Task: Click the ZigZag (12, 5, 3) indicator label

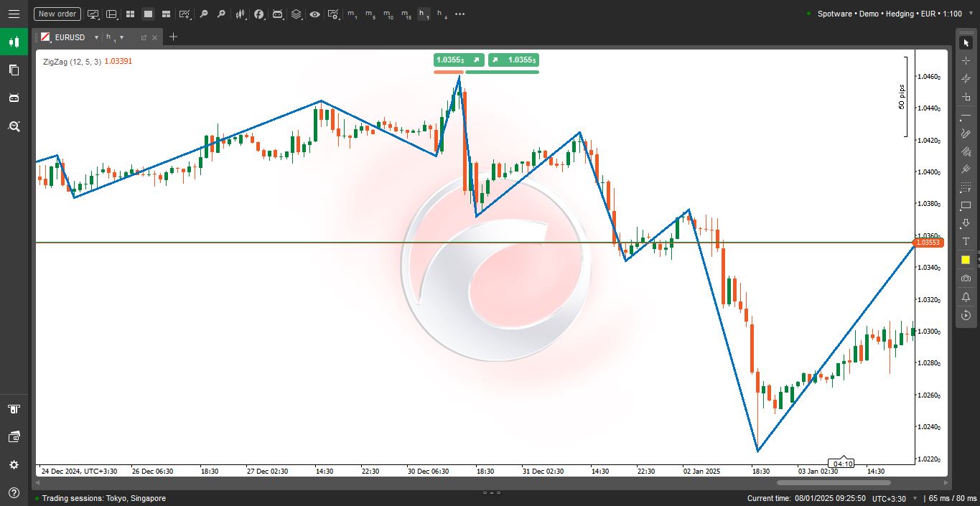Action: tap(72, 62)
